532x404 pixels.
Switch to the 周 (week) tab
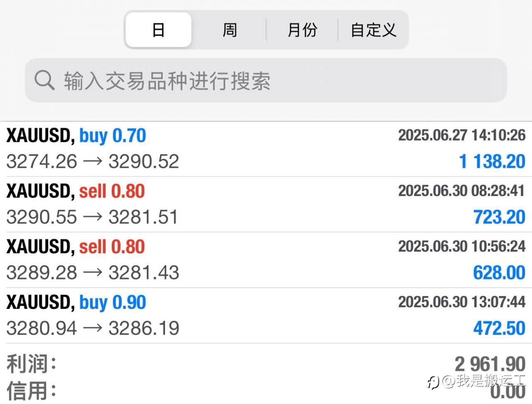click(x=229, y=30)
